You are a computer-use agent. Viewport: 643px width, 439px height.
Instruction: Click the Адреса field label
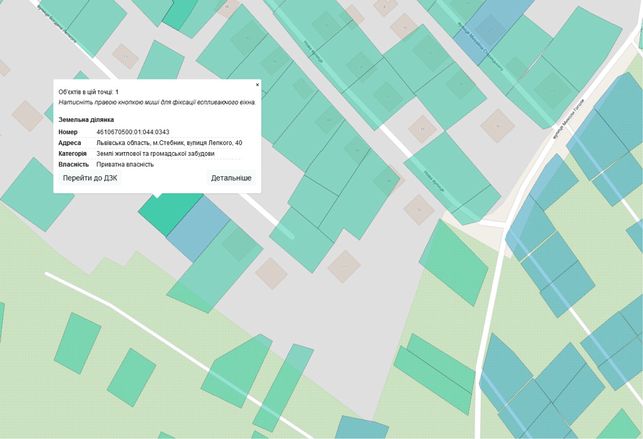pos(70,143)
